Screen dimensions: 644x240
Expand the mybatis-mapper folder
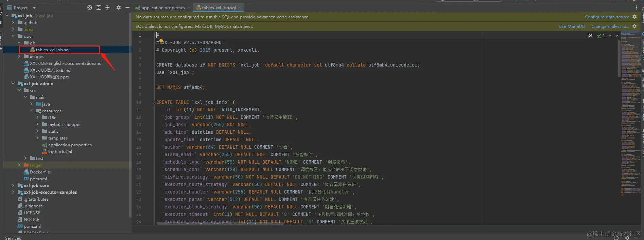click(x=38, y=124)
